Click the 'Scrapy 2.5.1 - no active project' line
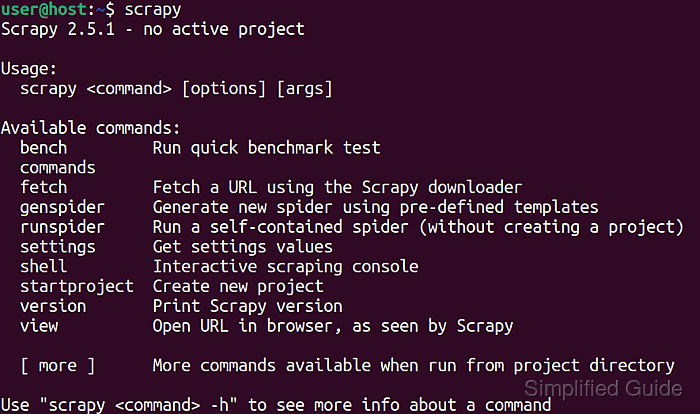 (x=152, y=29)
